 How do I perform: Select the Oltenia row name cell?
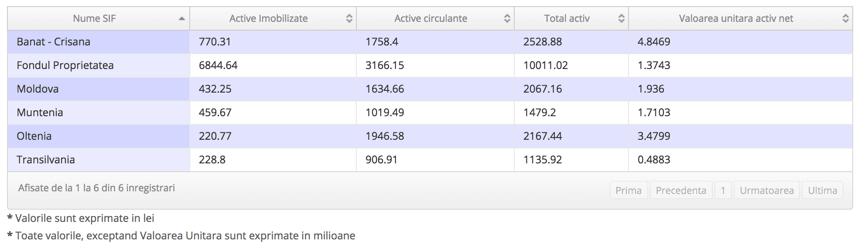point(99,136)
